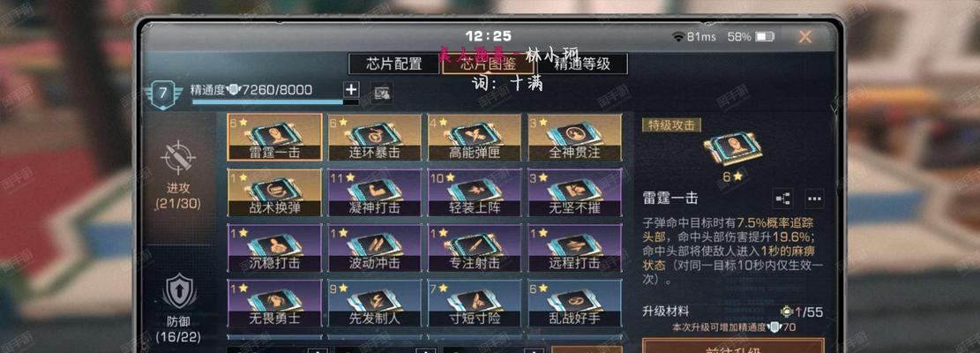Select the 全神贯注 chip card

575,137
